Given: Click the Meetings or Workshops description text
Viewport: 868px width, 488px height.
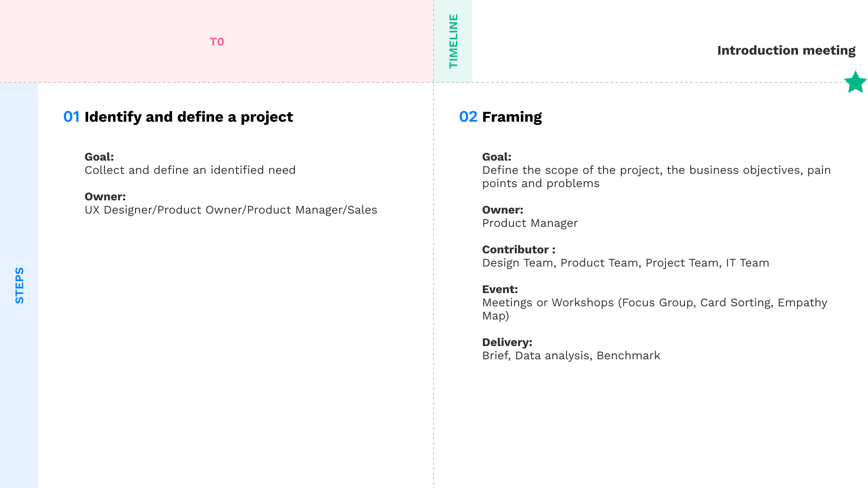Looking at the screenshot, I should pyautogui.click(x=654, y=309).
